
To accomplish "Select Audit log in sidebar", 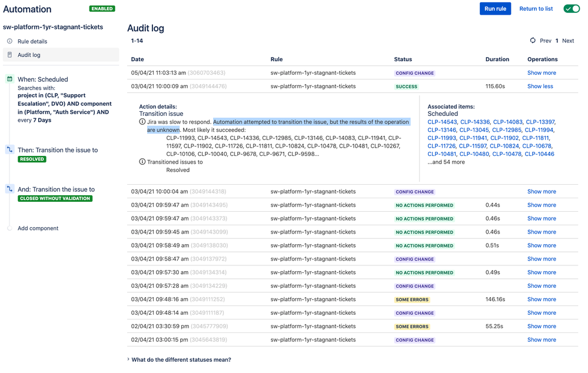I will click(61, 55).
